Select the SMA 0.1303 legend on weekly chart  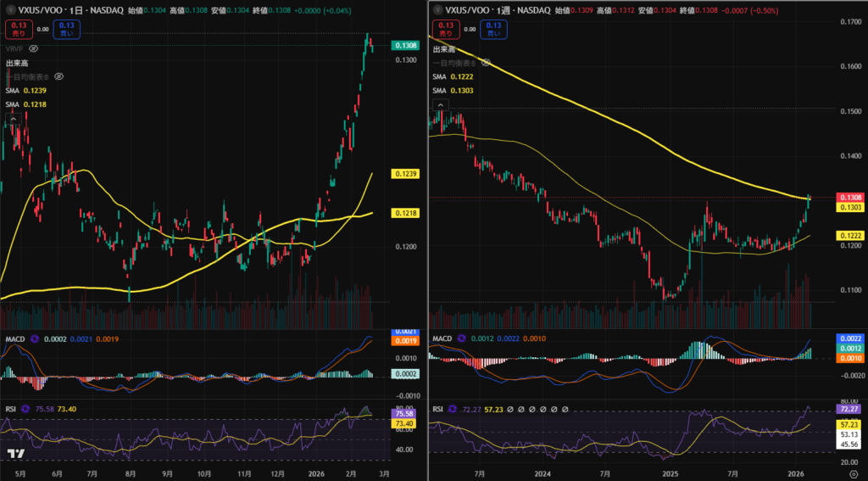click(454, 89)
